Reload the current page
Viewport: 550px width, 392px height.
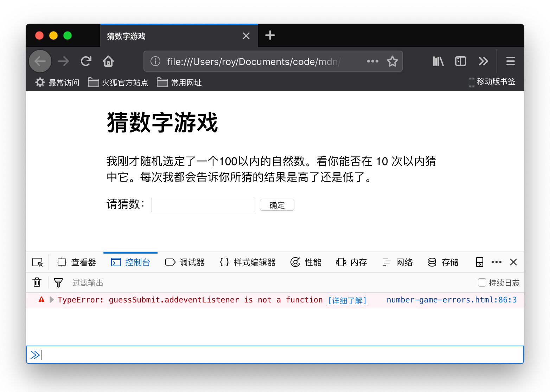coord(86,61)
